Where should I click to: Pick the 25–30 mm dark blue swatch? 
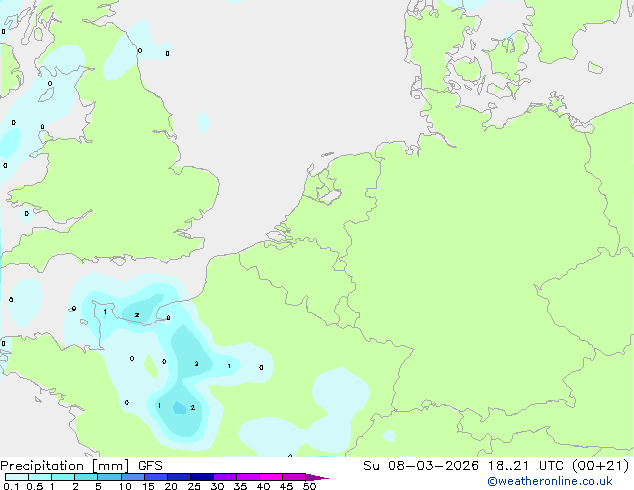pos(202,477)
